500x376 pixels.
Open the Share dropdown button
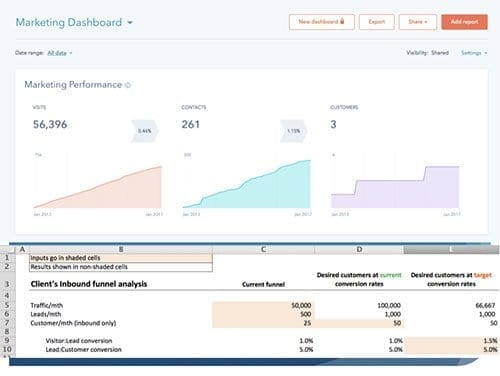pos(418,22)
